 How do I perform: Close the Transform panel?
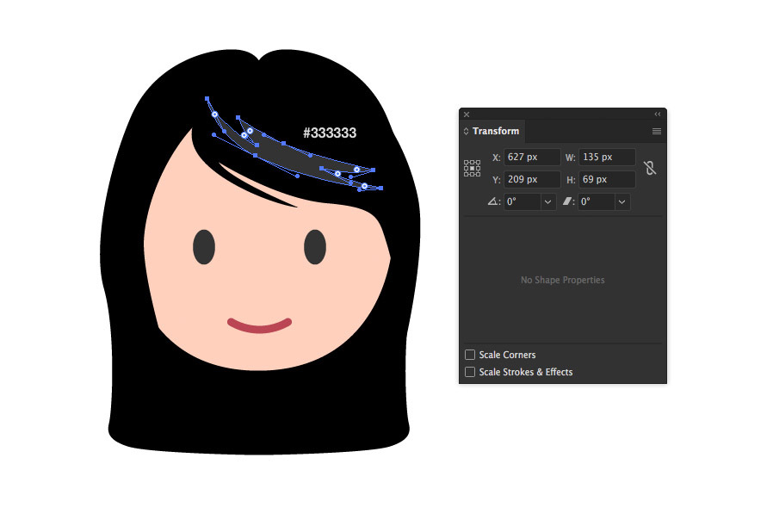point(466,114)
